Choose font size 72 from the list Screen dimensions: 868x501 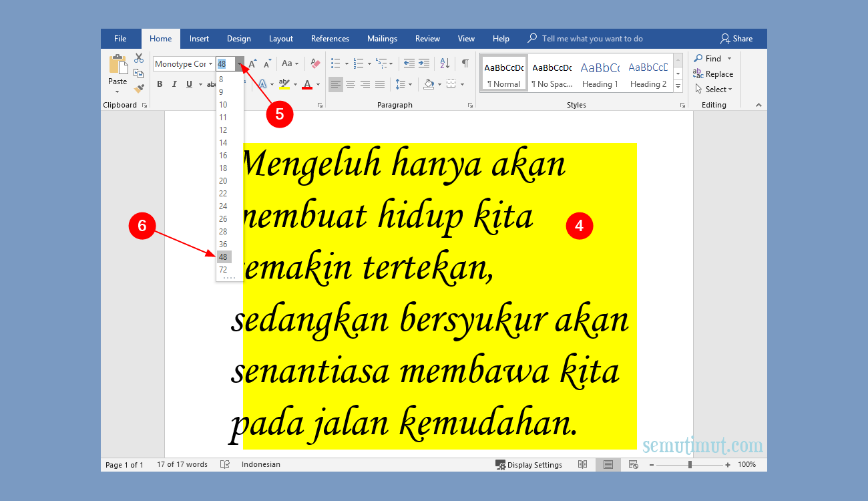click(224, 269)
